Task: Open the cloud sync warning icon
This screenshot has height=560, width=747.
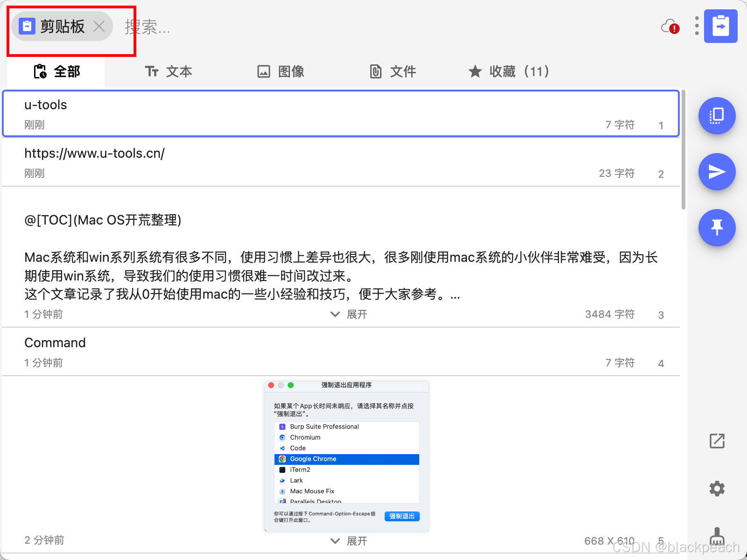Action: 670,27
